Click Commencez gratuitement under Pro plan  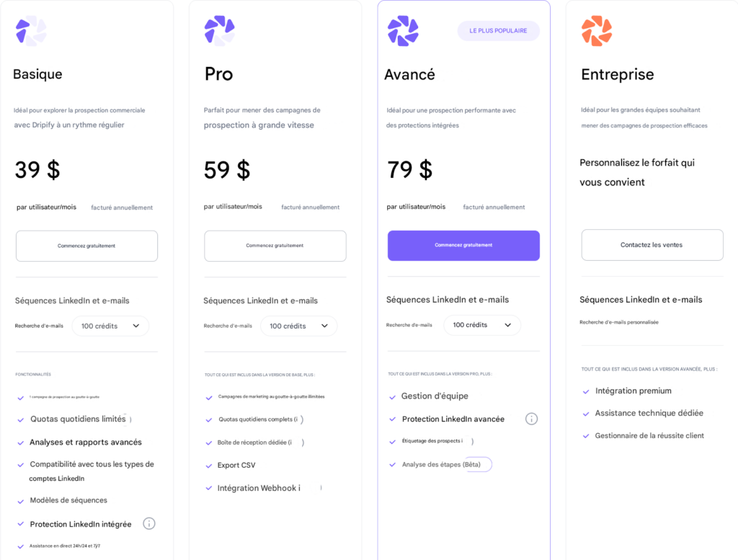pyautogui.click(x=275, y=246)
